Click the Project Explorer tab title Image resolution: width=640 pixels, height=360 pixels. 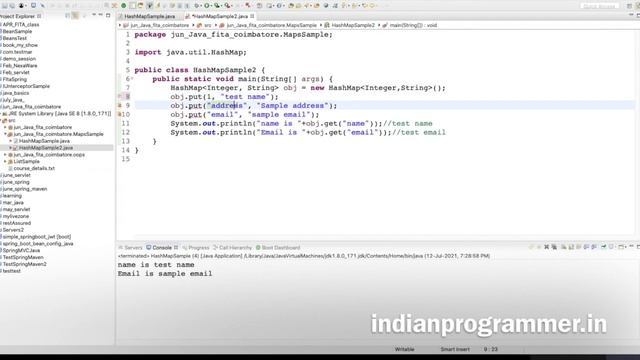18,16
